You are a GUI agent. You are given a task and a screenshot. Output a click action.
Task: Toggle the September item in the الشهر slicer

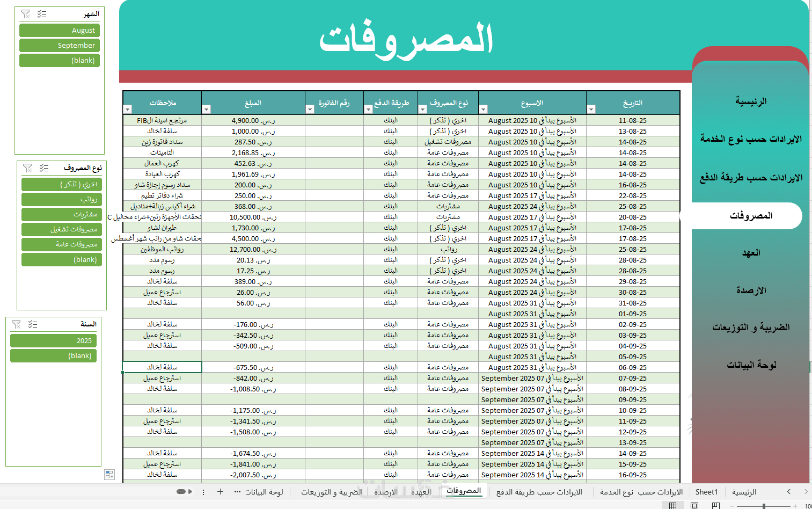60,46
